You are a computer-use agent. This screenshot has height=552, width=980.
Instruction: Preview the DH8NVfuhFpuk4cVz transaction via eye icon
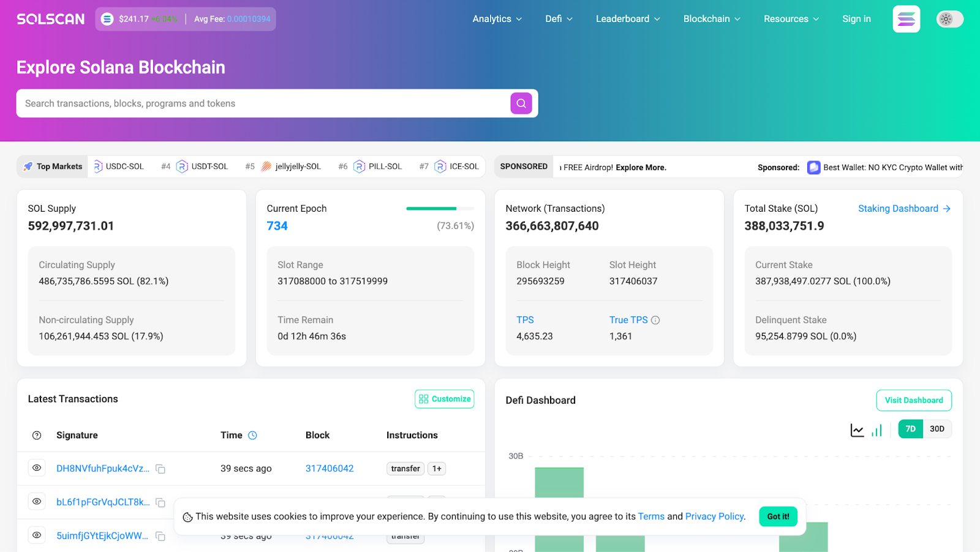[x=37, y=468]
